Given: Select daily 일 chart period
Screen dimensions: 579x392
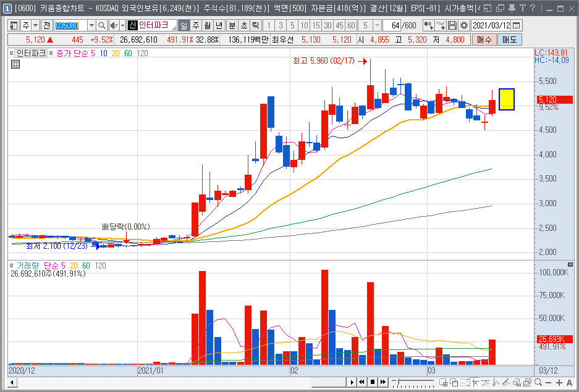Looking at the screenshot, I should tap(184, 25).
